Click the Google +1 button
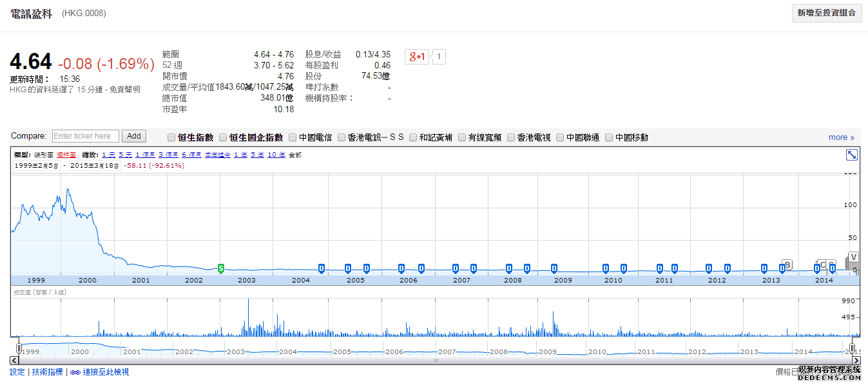 [x=416, y=57]
